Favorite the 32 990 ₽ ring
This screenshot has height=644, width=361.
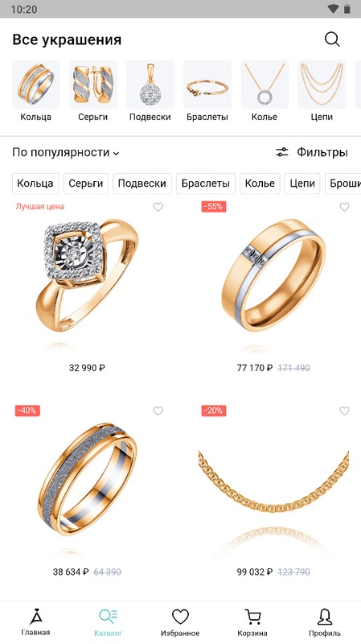[158, 207]
